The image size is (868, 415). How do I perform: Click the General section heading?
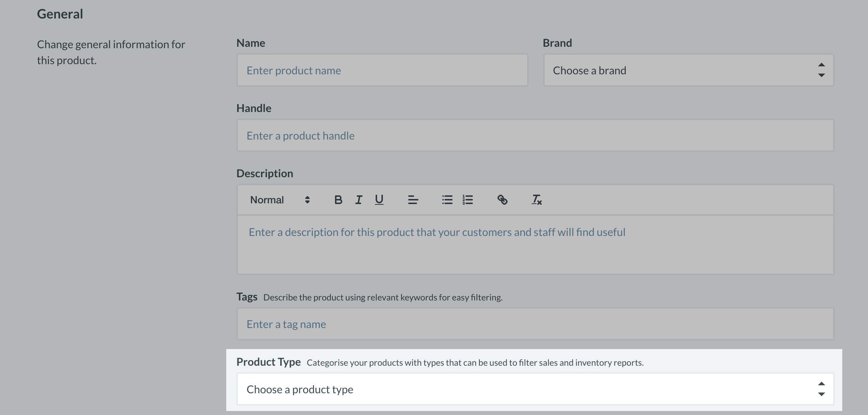[60, 14]
